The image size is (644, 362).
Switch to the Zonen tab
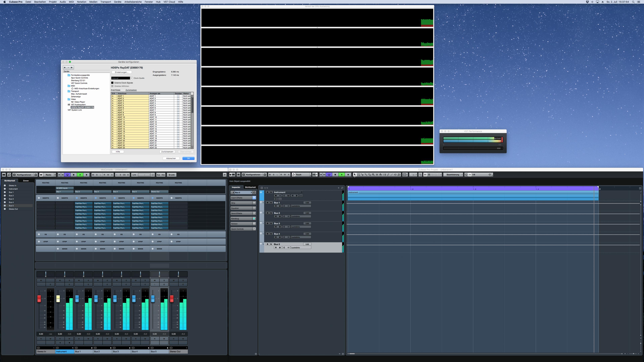pos(26,181)
